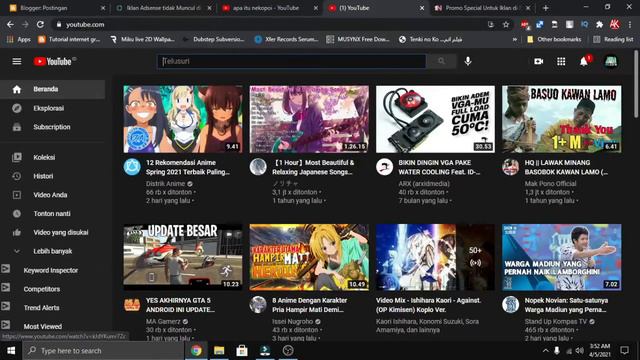Switch to Blogger: Postingan tab
The height and width of the screenshot is (360, 640).
tap(56, 8)
